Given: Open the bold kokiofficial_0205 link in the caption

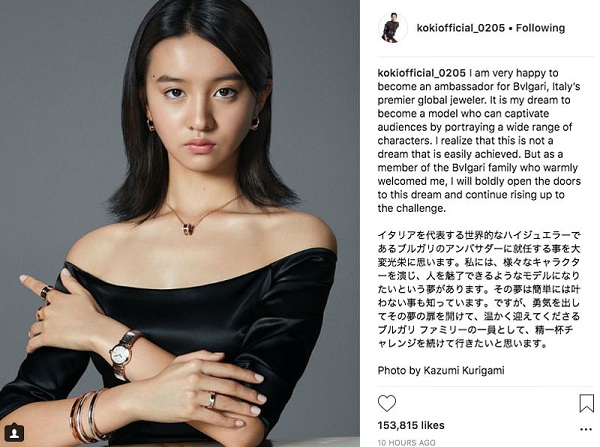Looking at the screenshot, I should (422, 73).
